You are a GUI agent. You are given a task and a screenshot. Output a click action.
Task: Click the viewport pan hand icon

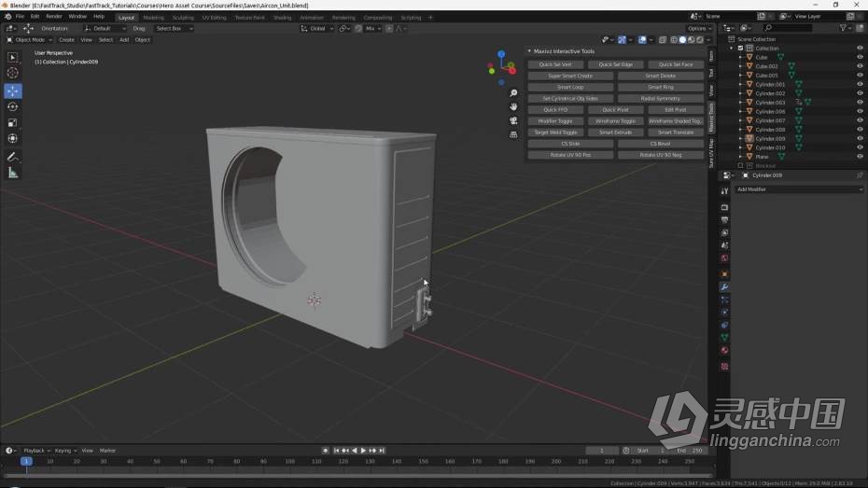[x=513, y=106]
